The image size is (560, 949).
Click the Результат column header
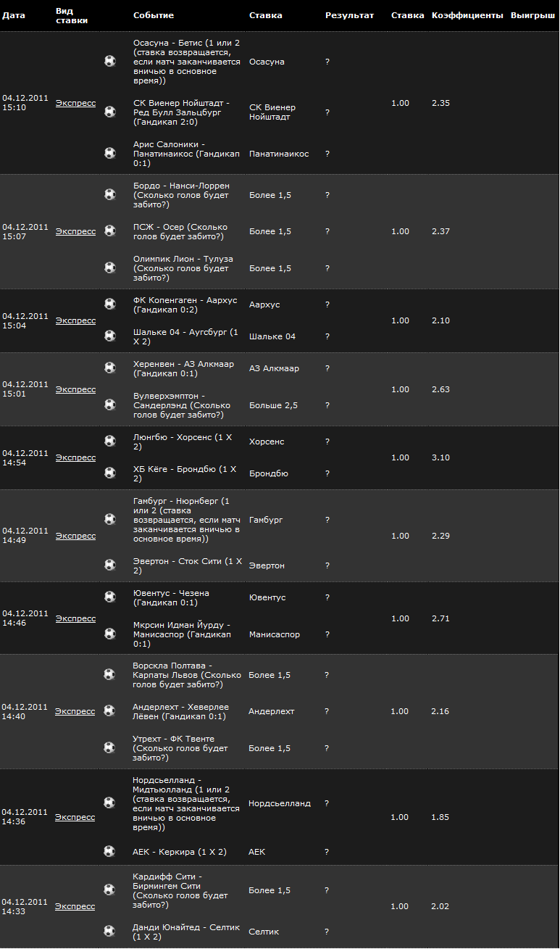pyautogui.click(x=349, y=15)
